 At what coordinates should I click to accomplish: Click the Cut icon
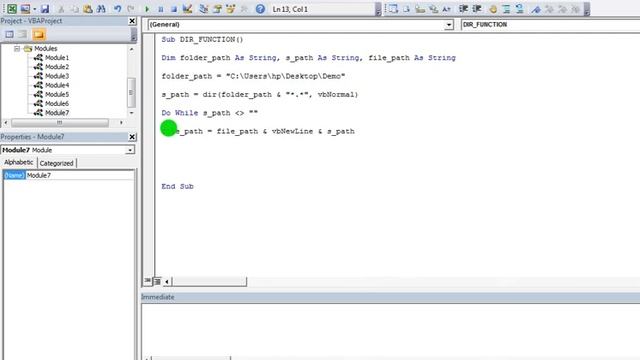coord(62,9)
